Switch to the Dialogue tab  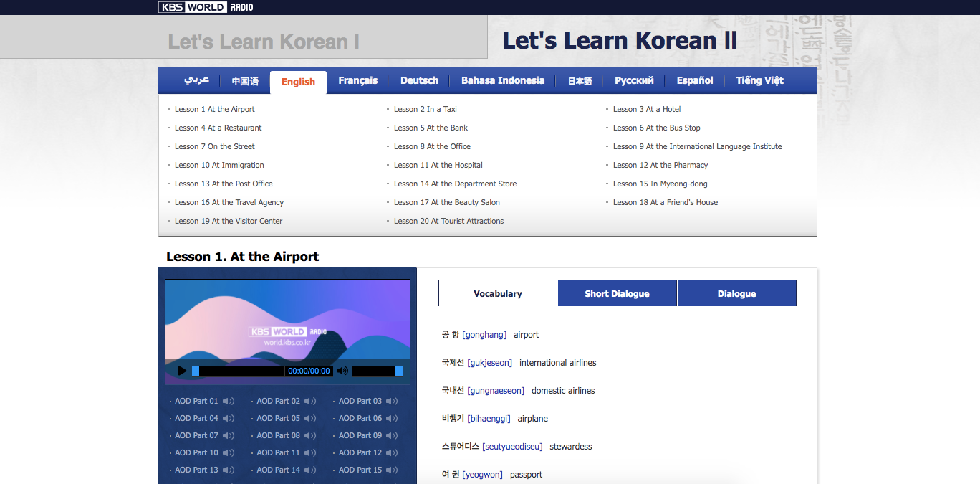pos(736,293)
